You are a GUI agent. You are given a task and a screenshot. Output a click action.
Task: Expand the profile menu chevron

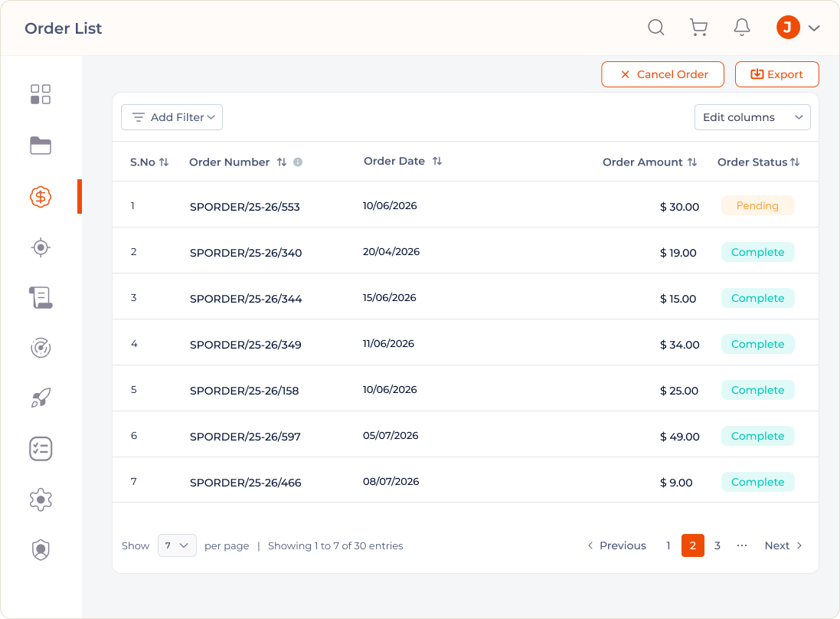click(x=814, y=28)
